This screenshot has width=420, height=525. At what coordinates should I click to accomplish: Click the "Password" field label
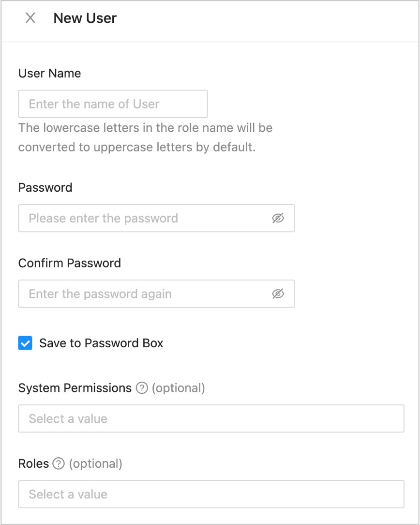point(45,187)
